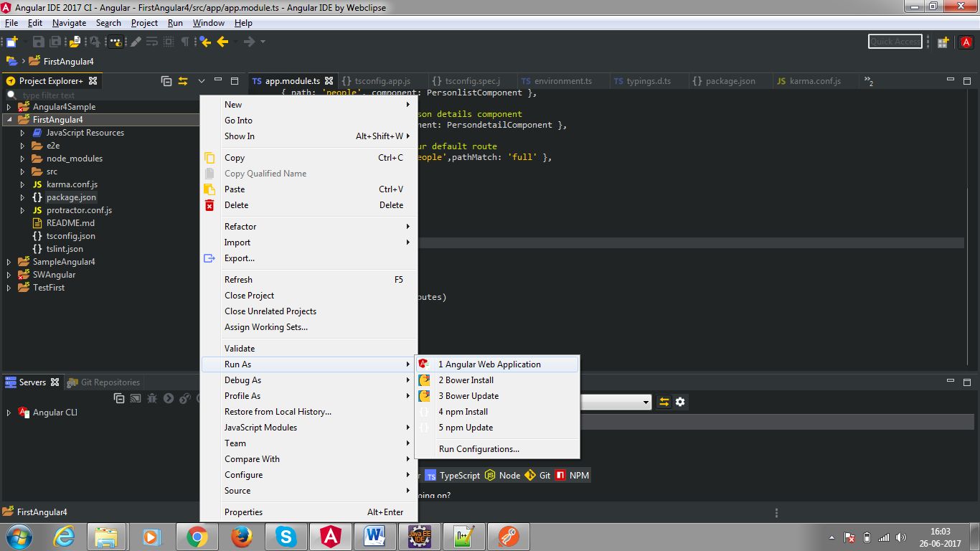
Task: Click the Collapse All icon in Project Explorer
Action: click(x=166, y=81)
